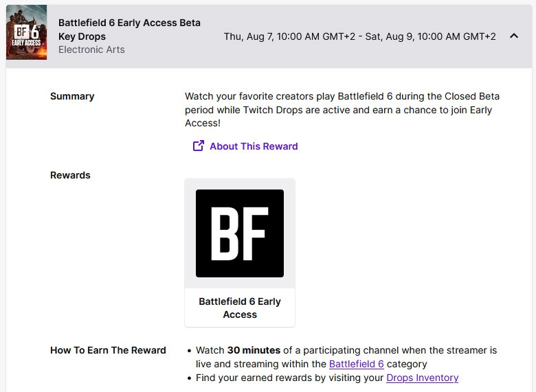Click the Thu, Aug 7 start date
The height and width of the screenshot is (392, 536).
[x=289, y=36]
